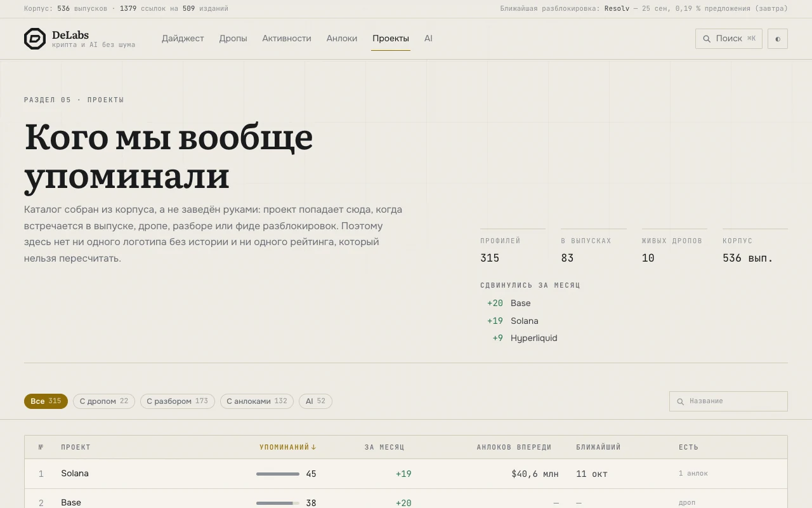Viewport: 812px width, 508px height.
Task: Open Hyperliquid in Сдвинулись за месяц list
Action: pyautogui.click(x=534, y=338)
